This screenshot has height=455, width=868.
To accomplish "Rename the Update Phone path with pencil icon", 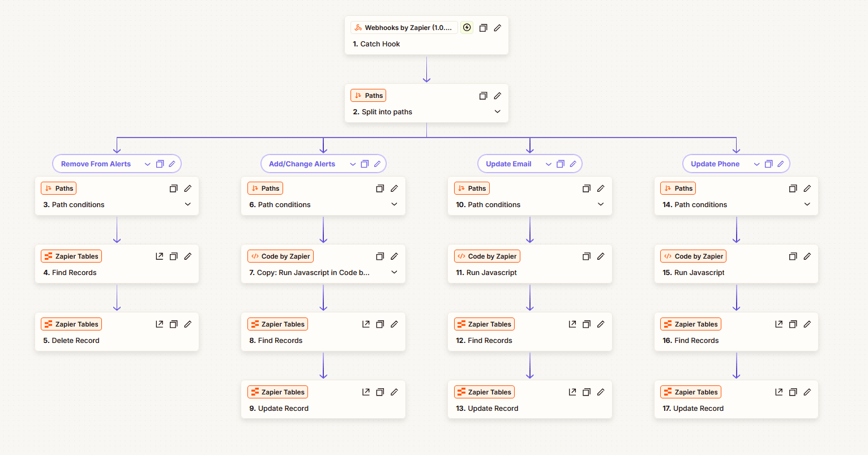I will pyautogui.click(x=781, y=164).
